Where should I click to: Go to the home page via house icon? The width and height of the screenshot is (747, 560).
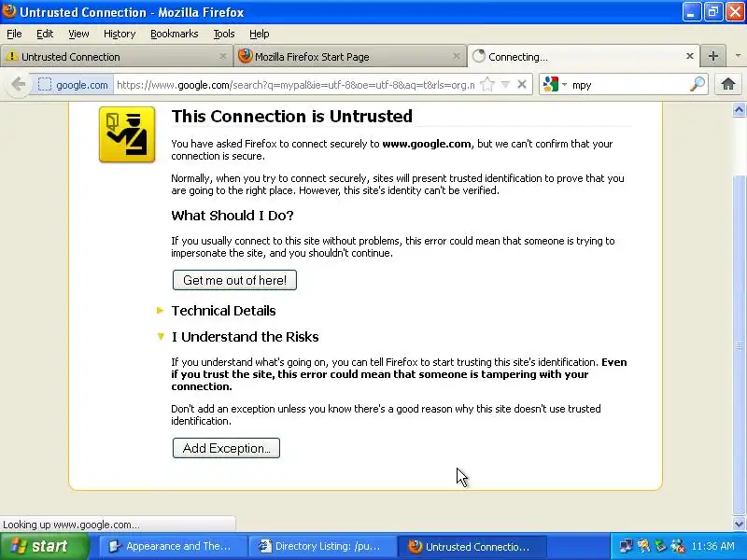pyautogui.click(x=727, y=84)
